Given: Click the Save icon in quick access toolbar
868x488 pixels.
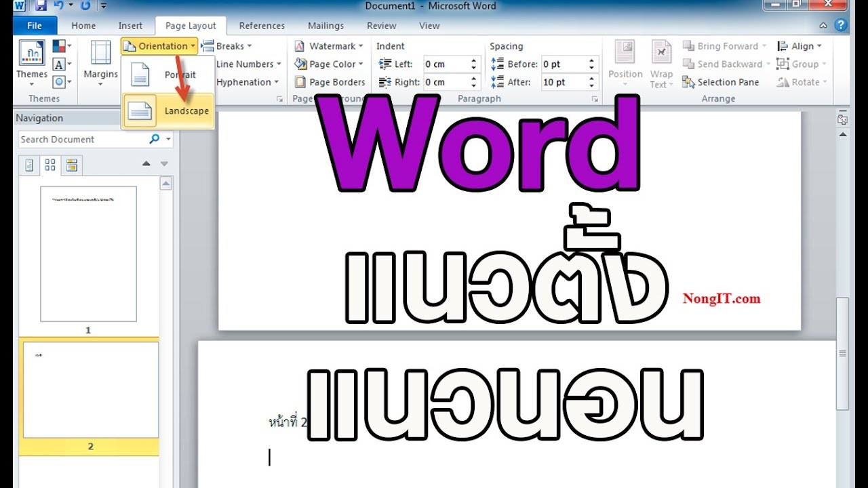Looking at the screenshot, I should pyautogui.click(x=40, y=6).
